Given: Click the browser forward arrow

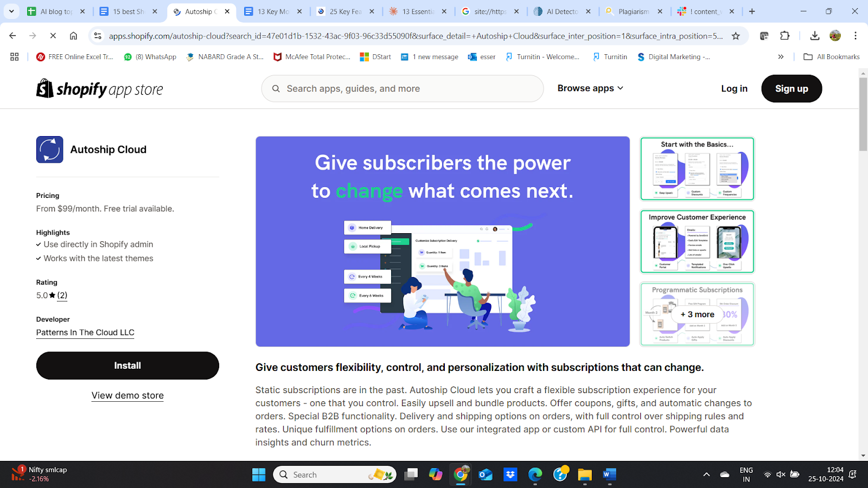Looking at the screenshot, I should click(x=33, y=36).
